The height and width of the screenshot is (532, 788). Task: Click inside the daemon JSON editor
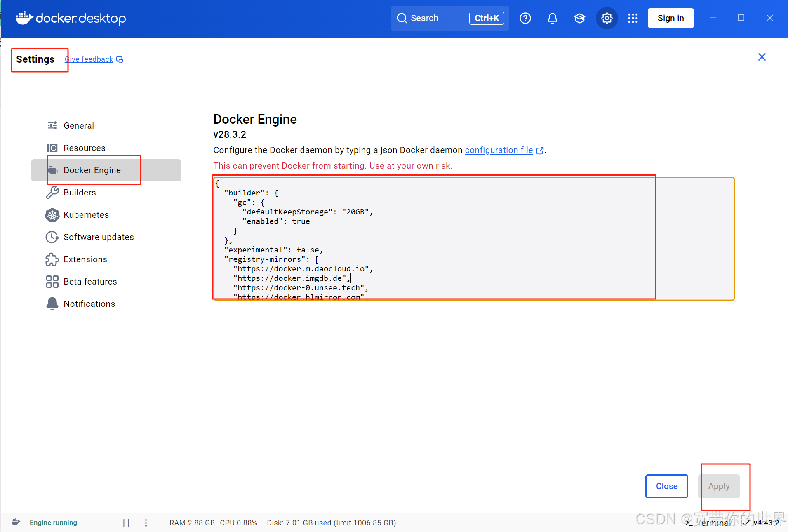(473, 239)
